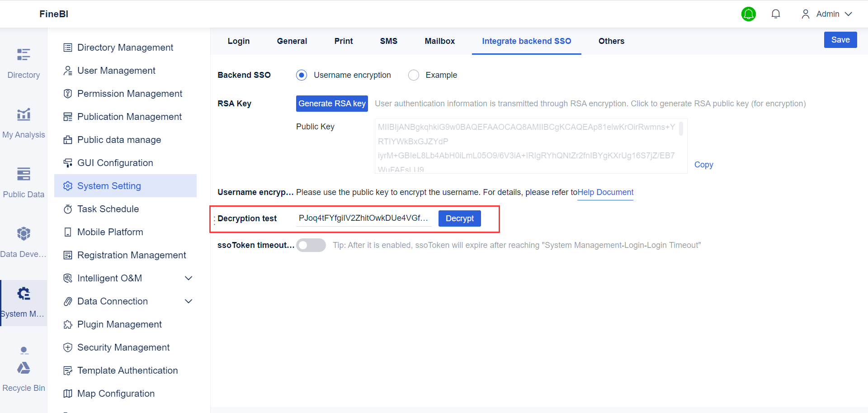
Task: Select the Example radio button
Action: [414, 75]
